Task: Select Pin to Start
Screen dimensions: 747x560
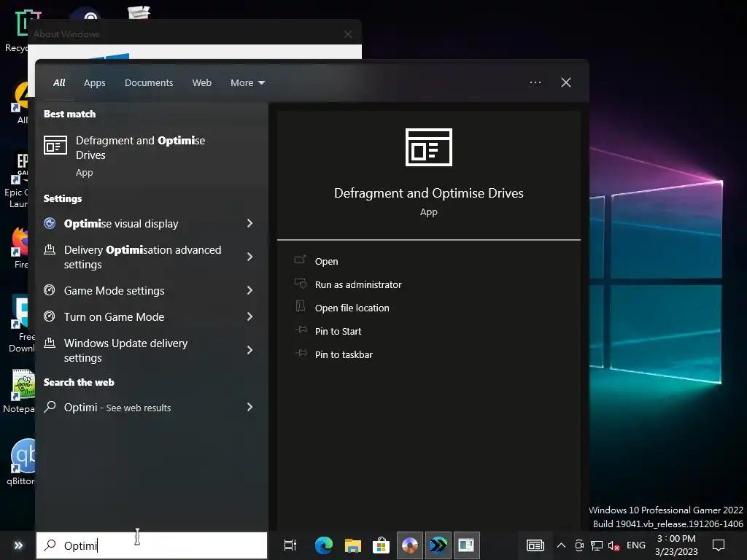Action: coord(338,331)
